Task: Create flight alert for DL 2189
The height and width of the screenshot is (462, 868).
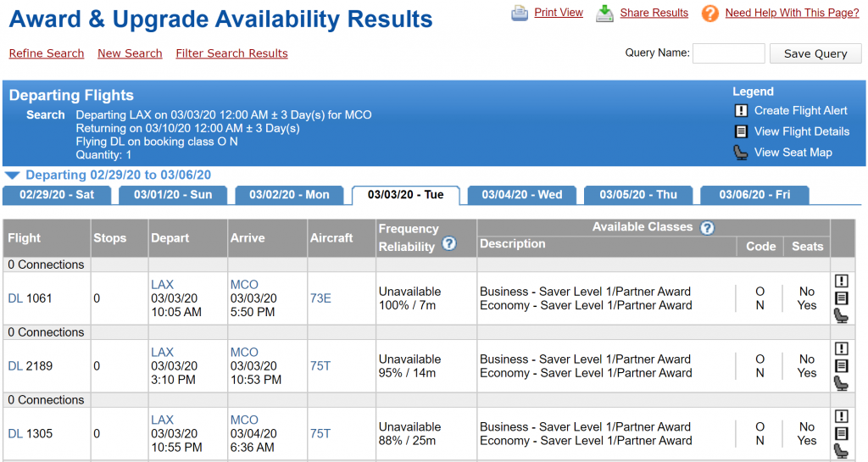Action: click(841, 348)
